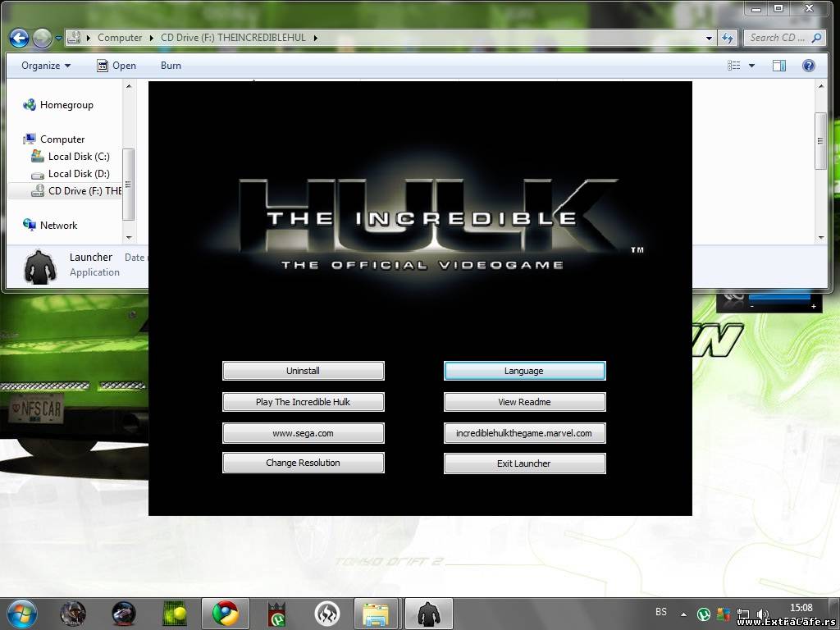Click Exit Launcher button
The height and width of the screenshot is (630, 840).
click(524, 463)
